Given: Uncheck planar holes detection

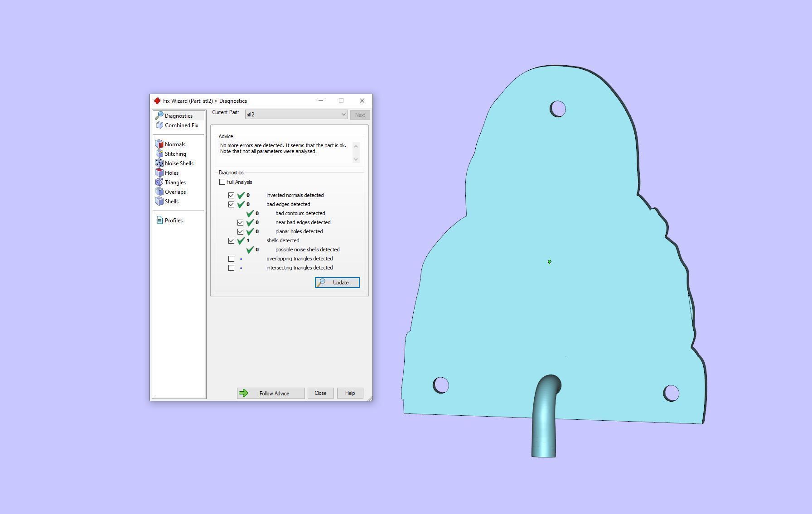Looking at the screenshot, I should pyautogui.click(x=241, y=231).
